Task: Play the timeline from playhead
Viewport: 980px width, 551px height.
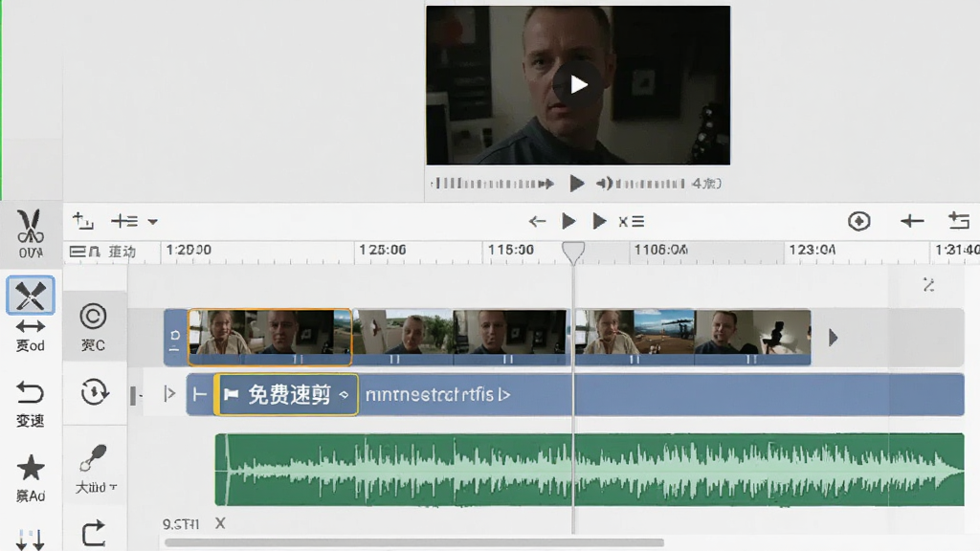Action: 568,221
